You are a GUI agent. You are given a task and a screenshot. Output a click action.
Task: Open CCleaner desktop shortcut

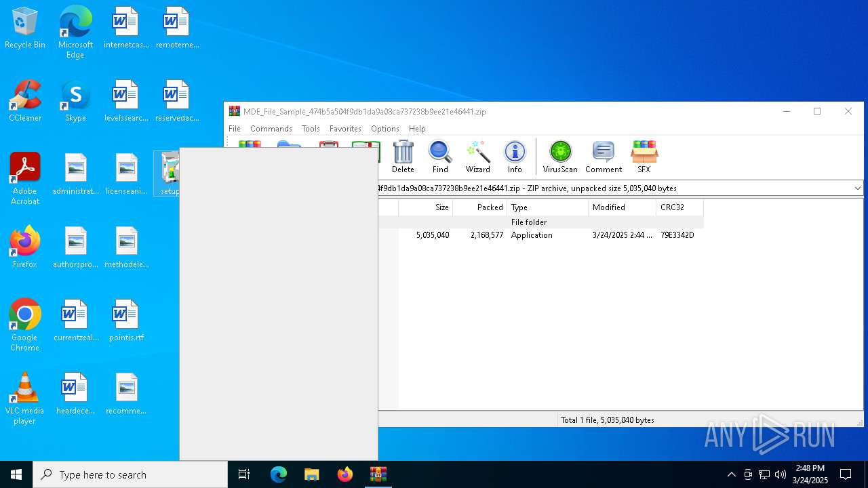click(25, 102)
